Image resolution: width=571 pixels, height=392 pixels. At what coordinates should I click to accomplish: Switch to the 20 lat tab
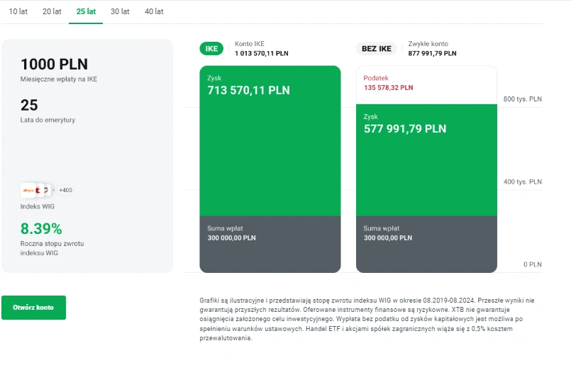coord(52,11)
